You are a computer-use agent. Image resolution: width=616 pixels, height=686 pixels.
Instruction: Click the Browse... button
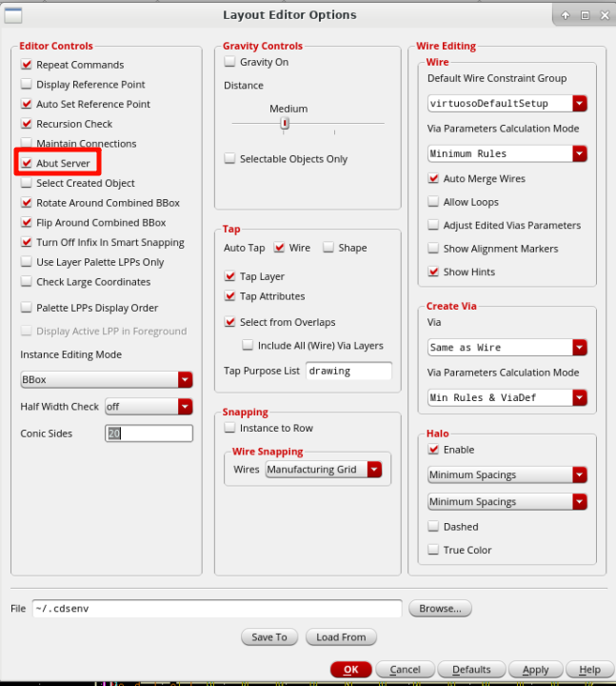[x=440, y=609]
